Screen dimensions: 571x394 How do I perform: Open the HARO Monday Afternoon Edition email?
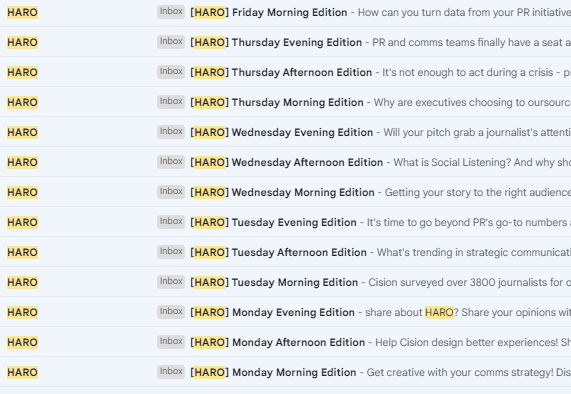286,342
